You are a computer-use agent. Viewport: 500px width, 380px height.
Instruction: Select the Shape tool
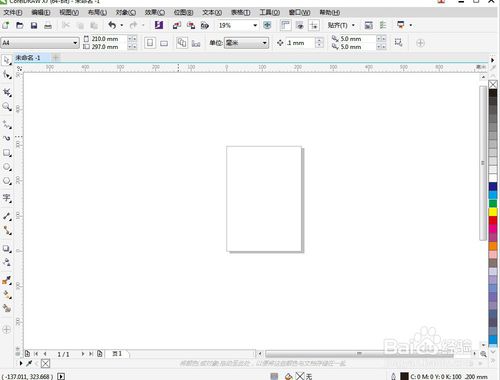point(7,75)
